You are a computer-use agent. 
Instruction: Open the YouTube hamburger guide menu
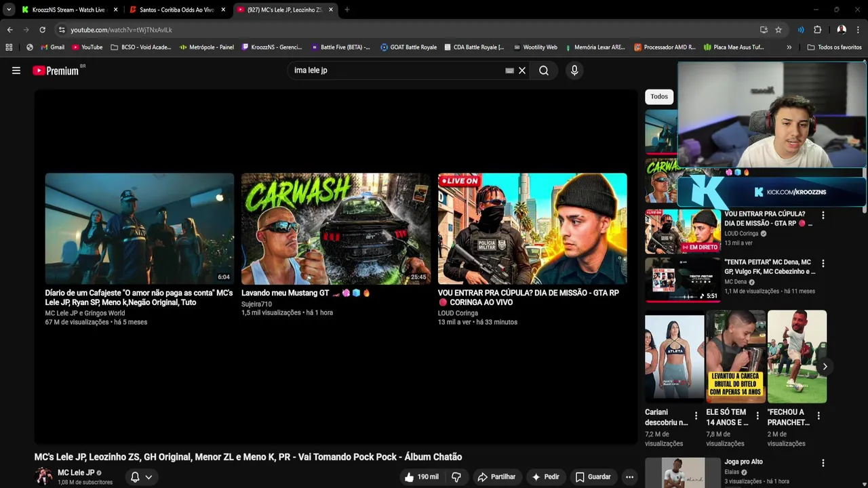[16, 70]
